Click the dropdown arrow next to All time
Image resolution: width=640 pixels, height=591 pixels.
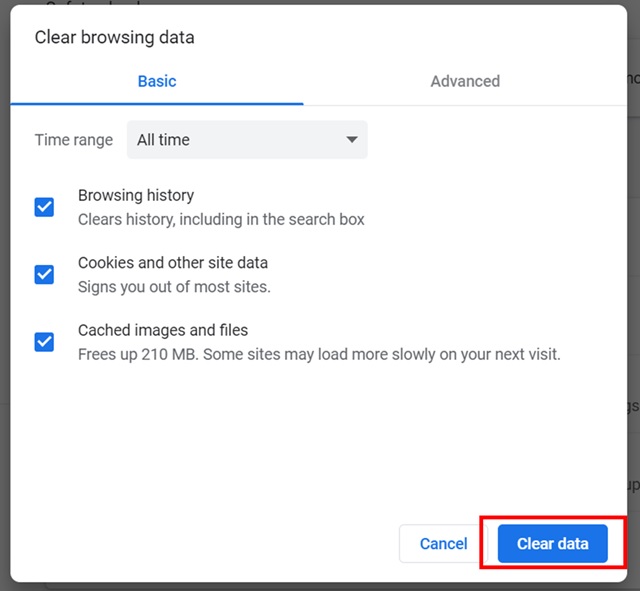coord(351,140)
